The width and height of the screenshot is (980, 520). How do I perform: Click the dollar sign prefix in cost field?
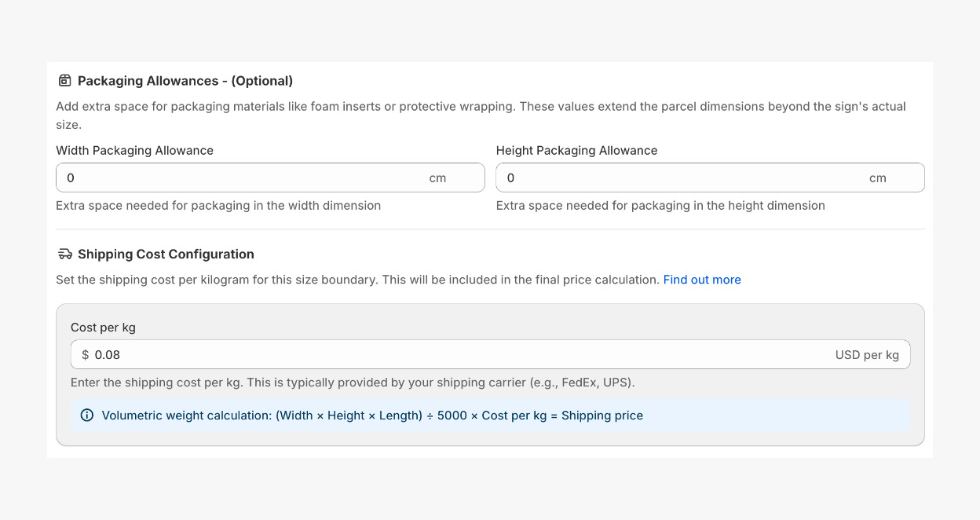[85, 355]
